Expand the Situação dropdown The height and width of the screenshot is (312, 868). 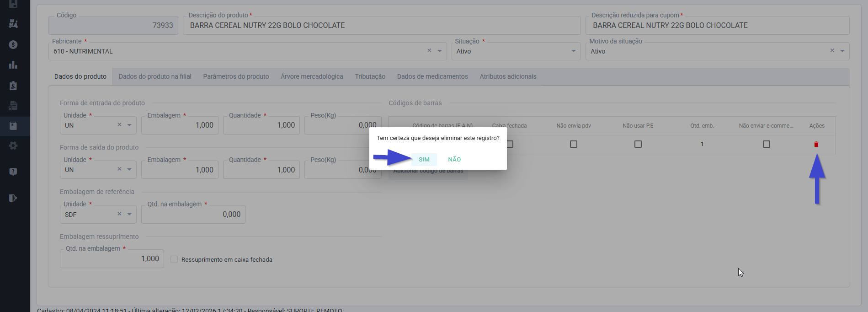[516, 51]
